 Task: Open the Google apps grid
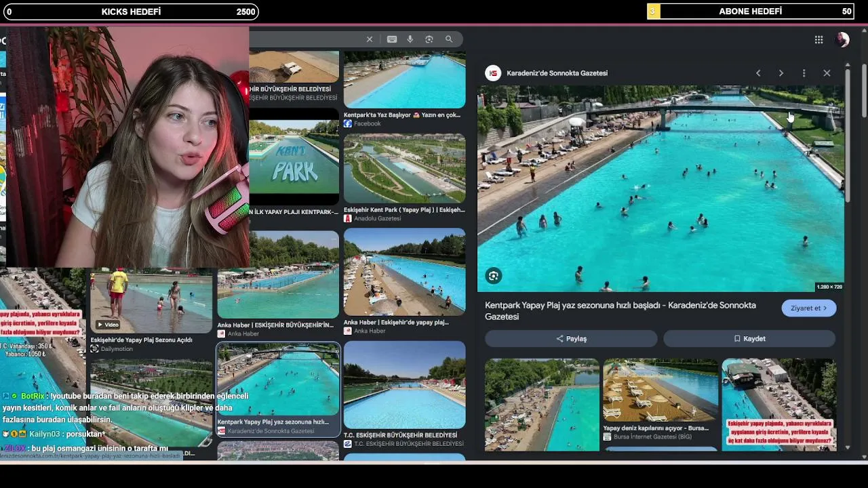(x=818, y=40)
